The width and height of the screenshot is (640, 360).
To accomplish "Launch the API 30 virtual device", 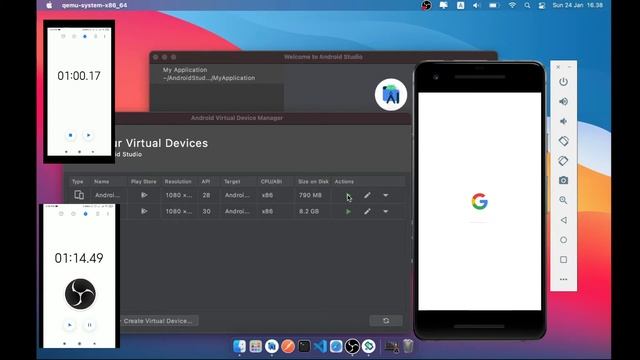I will [348, 211].
